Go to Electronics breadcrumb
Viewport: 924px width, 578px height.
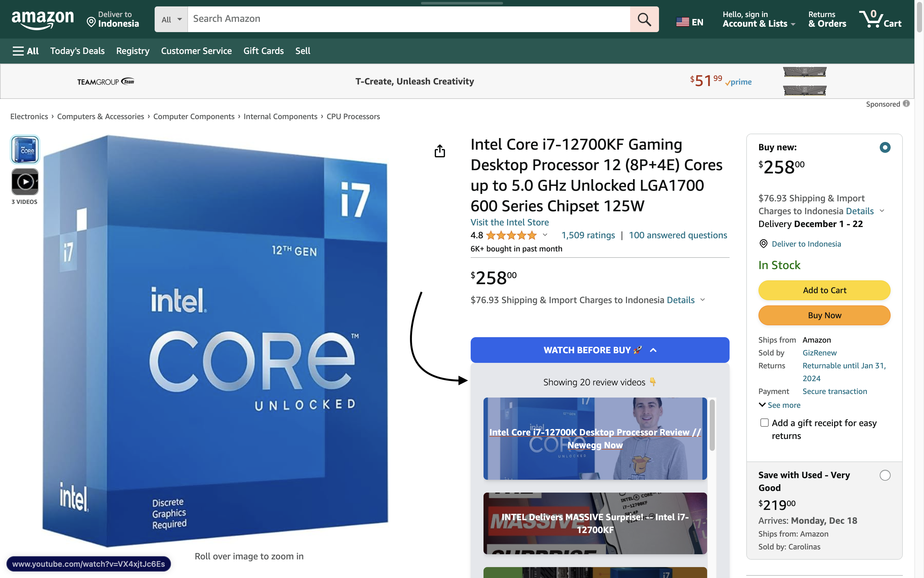pos(29,116)
